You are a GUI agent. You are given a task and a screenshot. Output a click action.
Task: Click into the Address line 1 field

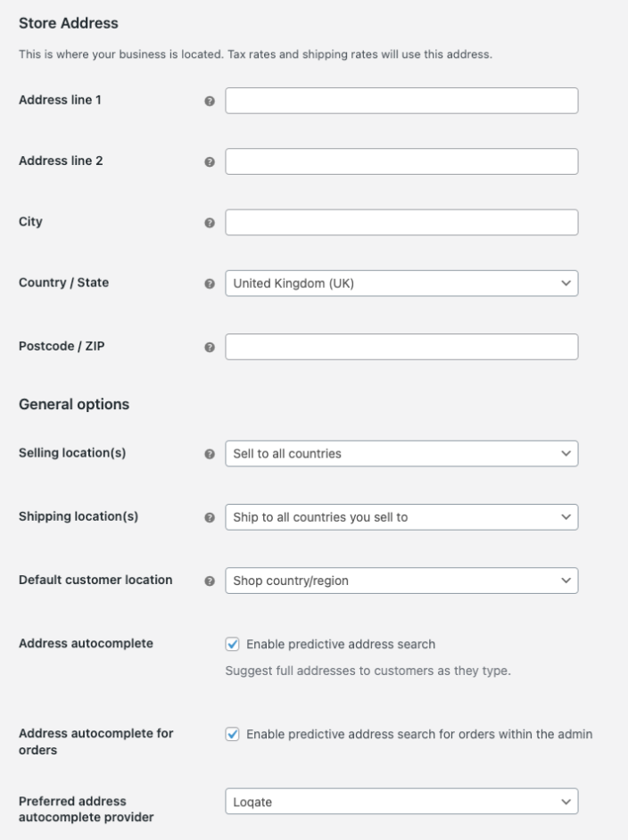coord(401,101)
